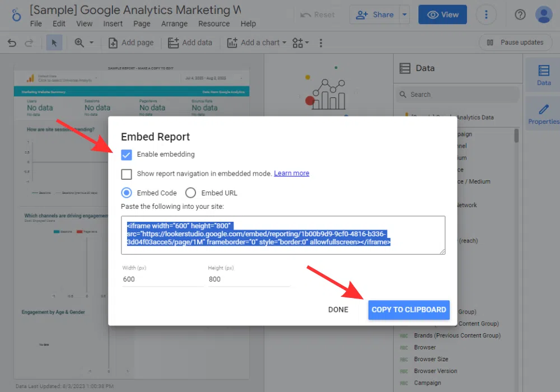Follow the Learn more link
560x392 pixels.
(291, 174)
